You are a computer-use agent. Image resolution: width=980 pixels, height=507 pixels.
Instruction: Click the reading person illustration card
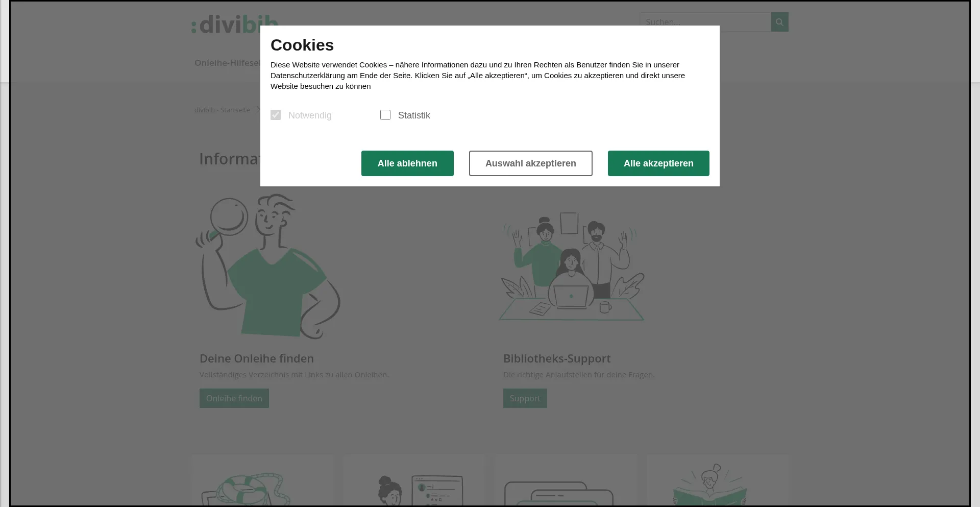click(718, 480)
